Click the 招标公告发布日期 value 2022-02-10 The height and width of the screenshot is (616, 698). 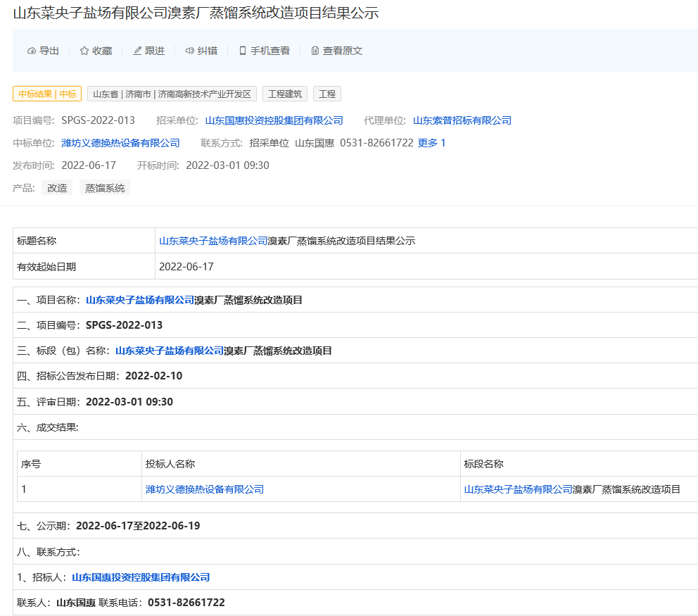click(154, 376)
